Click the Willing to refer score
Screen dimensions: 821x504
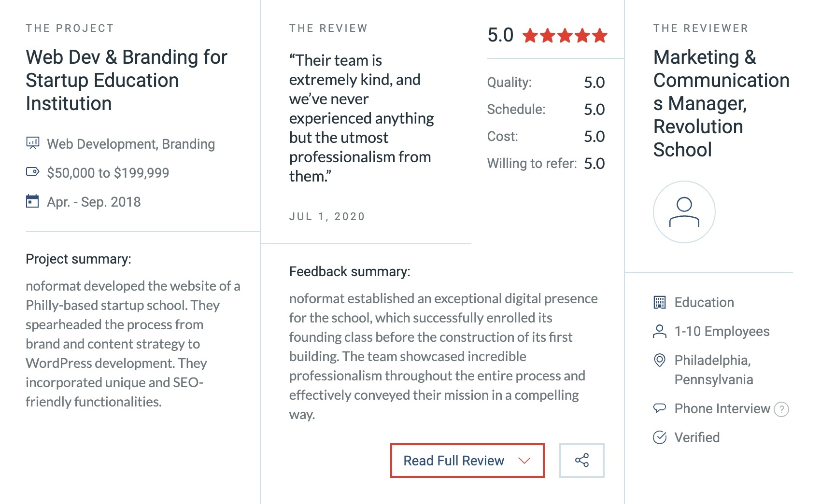pos(594,164)
